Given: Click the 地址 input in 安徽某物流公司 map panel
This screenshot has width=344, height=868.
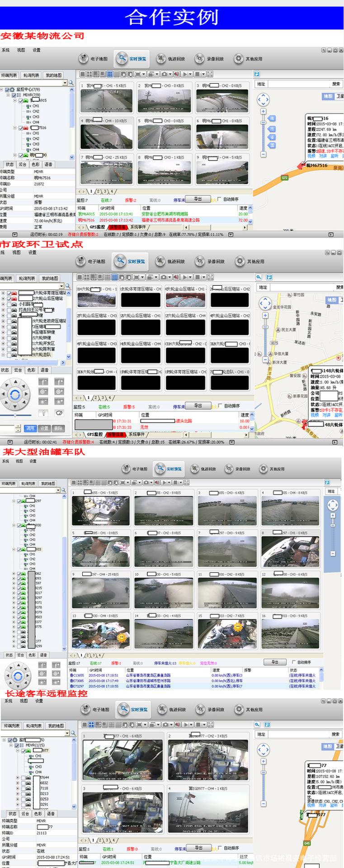Looking at the screenshot, I should [x=298, y=84].
